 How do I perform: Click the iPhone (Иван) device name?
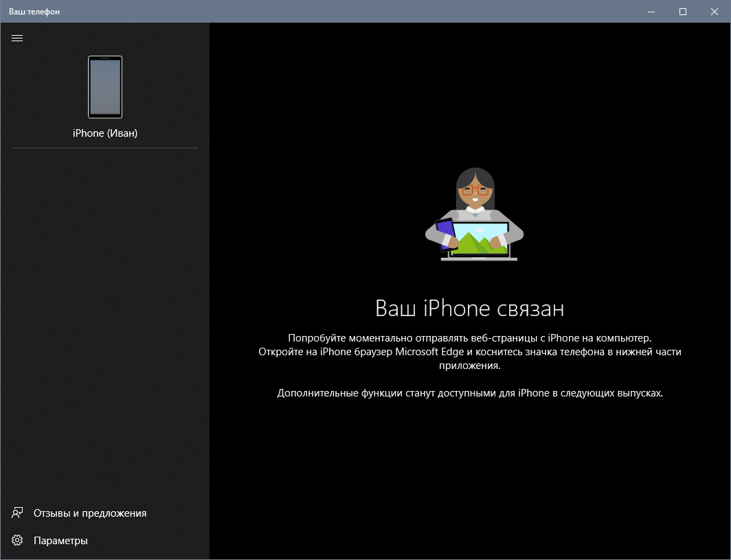tap(105, 133)
